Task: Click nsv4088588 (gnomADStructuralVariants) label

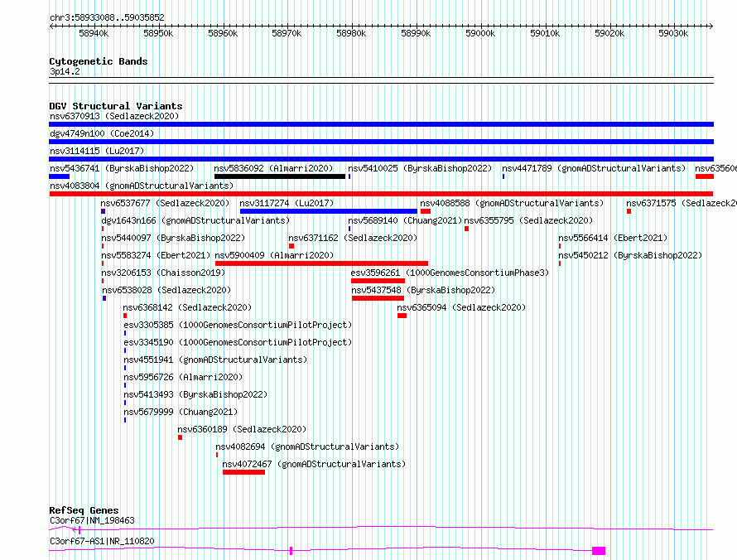Action: click(512, 203)
